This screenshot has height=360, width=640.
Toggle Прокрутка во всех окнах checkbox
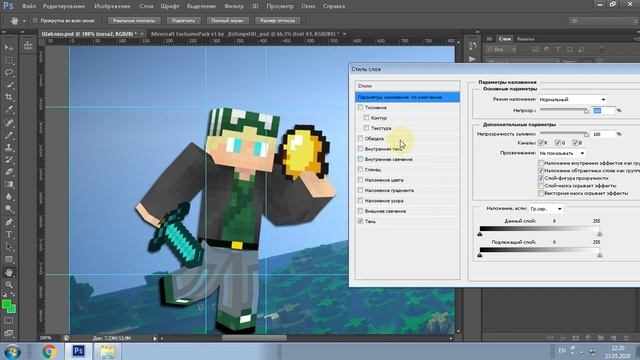pos(35,20)
